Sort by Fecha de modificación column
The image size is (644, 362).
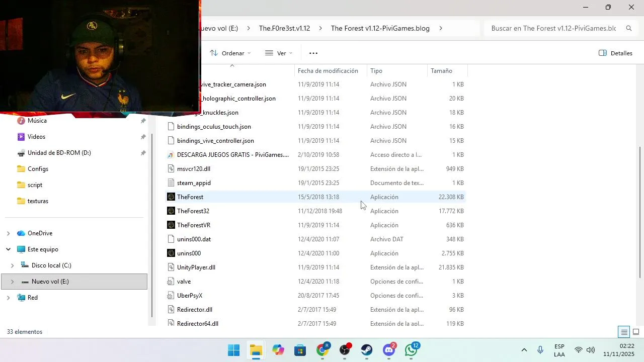[x=328, y=71]
